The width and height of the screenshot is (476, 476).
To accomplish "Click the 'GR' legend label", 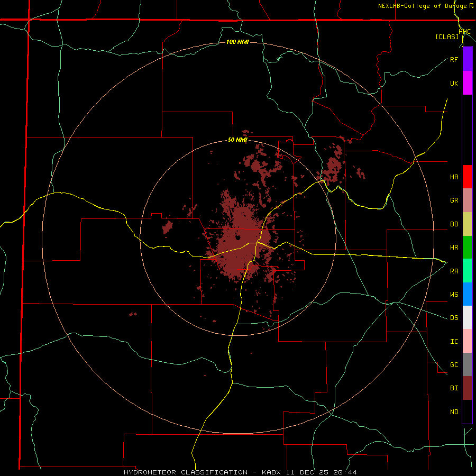I will pyautogui.click(x=454, y=200).
